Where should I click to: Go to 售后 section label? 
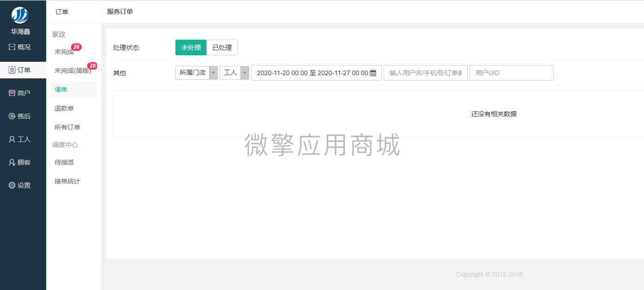[24, 116]
